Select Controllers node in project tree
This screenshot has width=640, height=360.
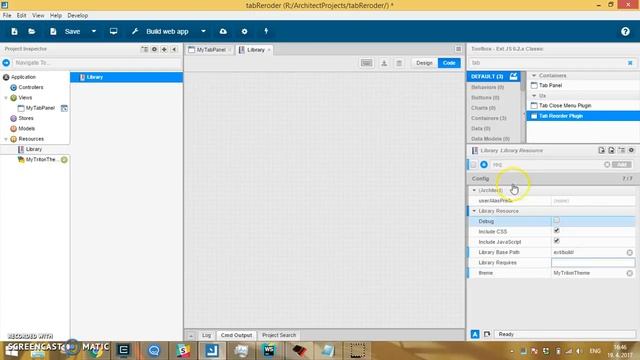point(31,87)
